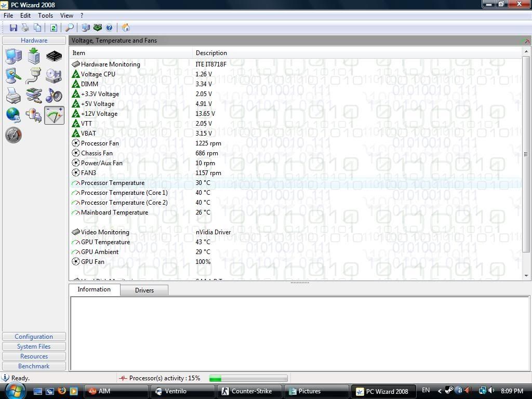Image resolution: width=532 pixels, height=399 pixels.
Task: Click the list scrollbar down arrow
Action: tap(526, 276)
